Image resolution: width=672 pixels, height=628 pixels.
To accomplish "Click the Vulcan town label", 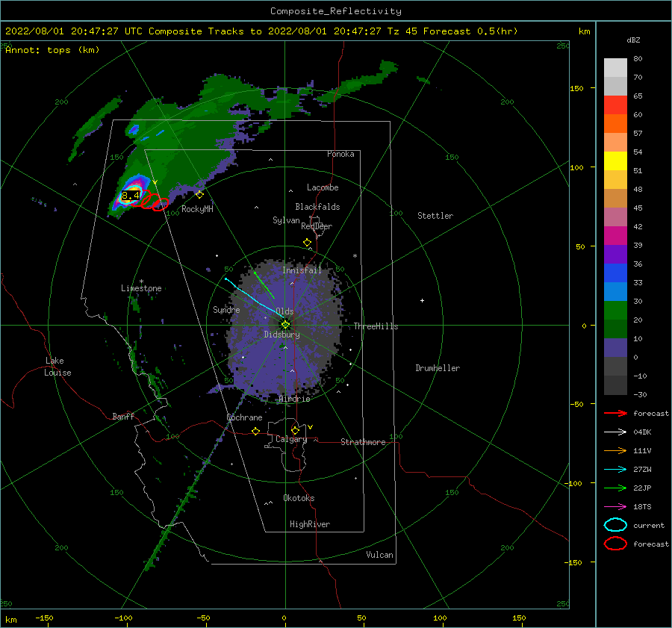I will 380,555.
